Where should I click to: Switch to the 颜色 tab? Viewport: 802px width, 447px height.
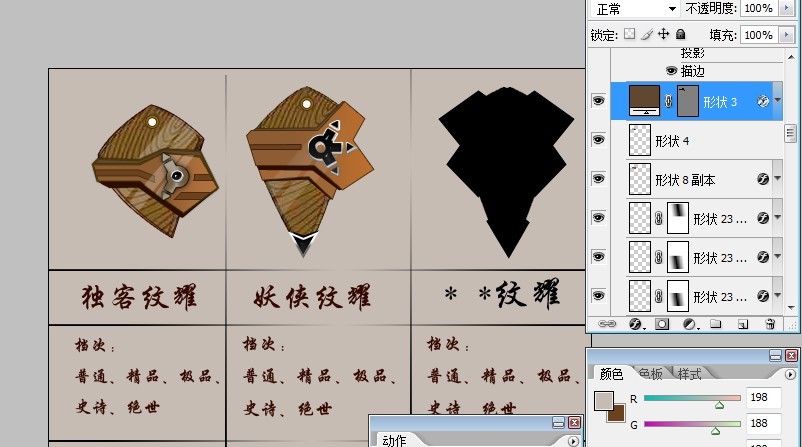tap(611, 374)
